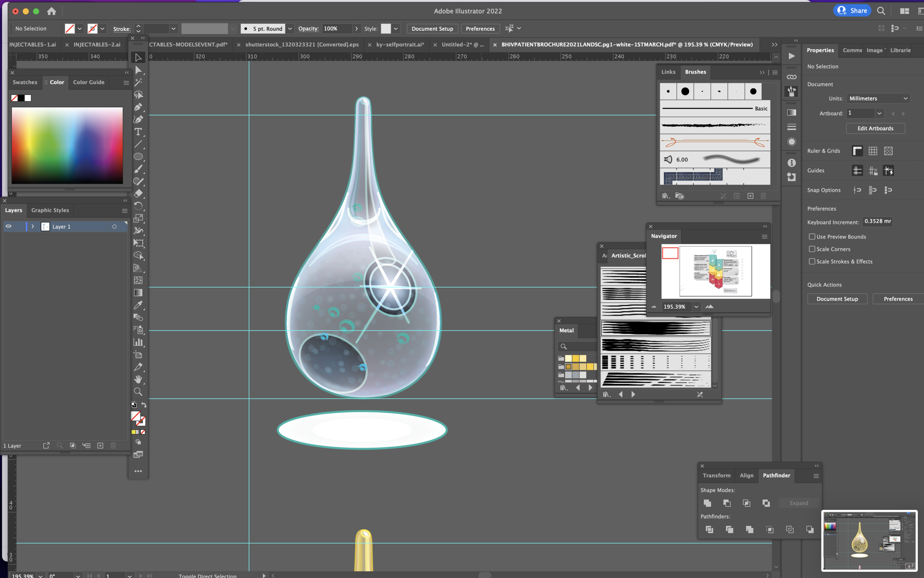Screen dimensions: 924x578
Task: Open the 5 pt. Round brush dropdown
Action: click(290, 29)
